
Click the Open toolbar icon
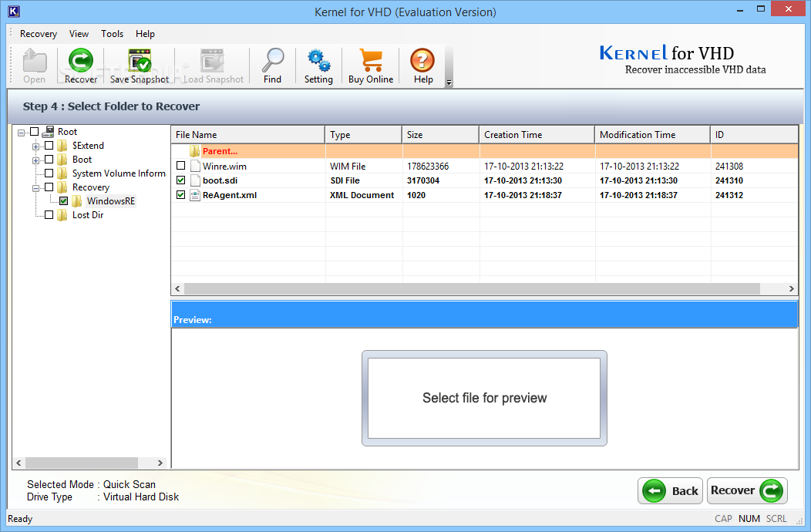click(35, 61)
